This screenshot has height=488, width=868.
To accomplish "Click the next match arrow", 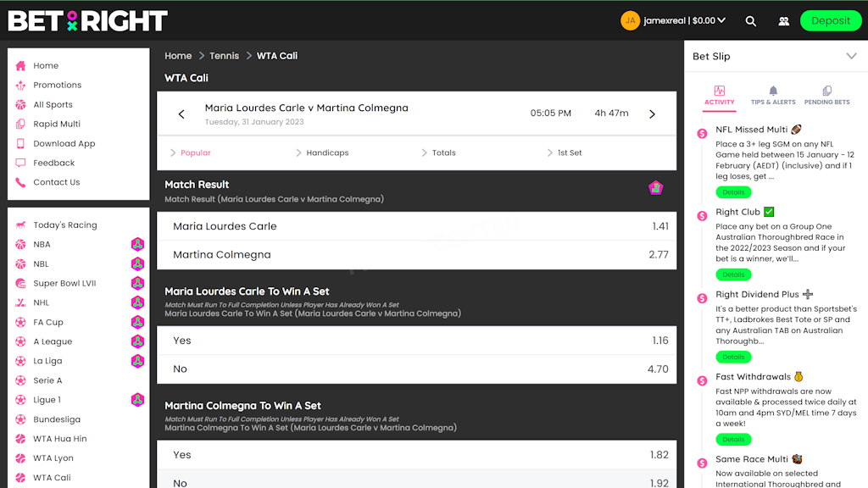I will point(651,113).
